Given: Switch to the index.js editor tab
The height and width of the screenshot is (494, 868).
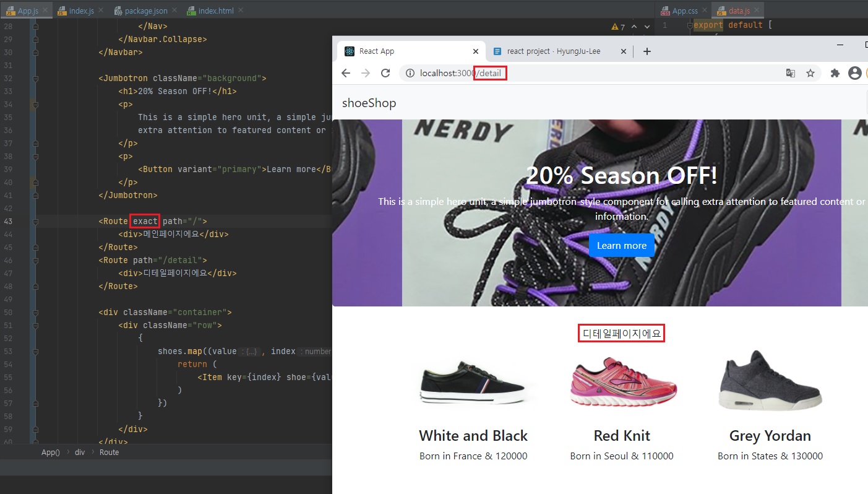Looking at the screenshot, I should coord(81,11).
